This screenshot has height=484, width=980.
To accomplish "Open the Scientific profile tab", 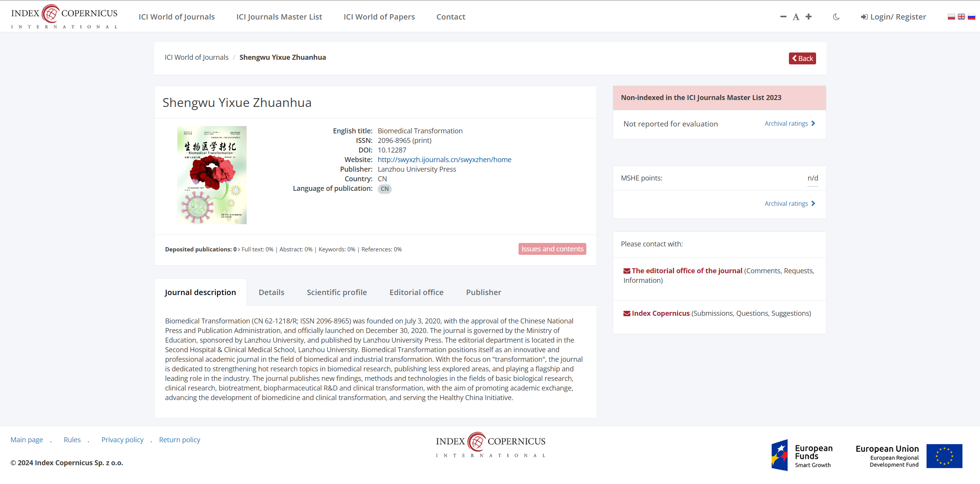I will pyautogui.click(x=337, y=292).
